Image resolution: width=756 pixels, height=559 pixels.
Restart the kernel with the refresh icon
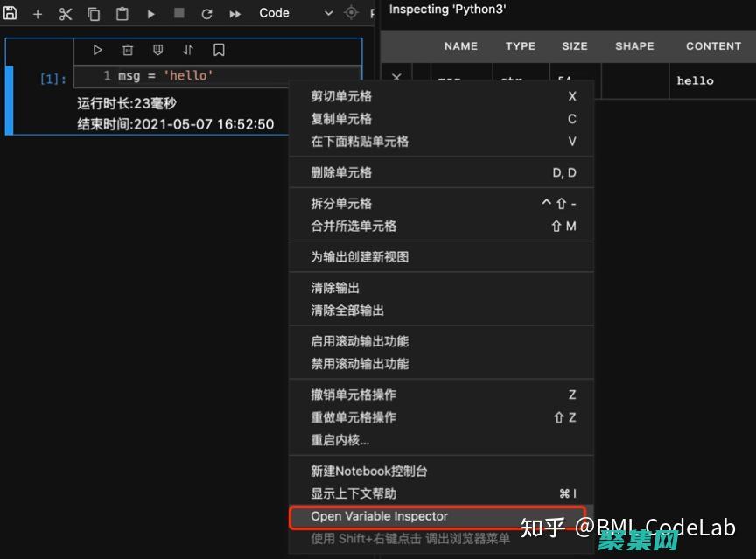(x=207, y=13)
